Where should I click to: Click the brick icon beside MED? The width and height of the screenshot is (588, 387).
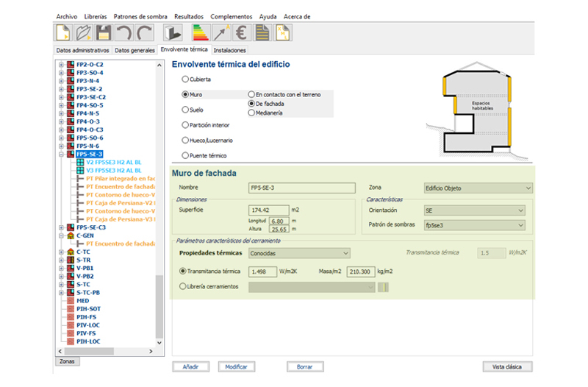tap(71, 301)
